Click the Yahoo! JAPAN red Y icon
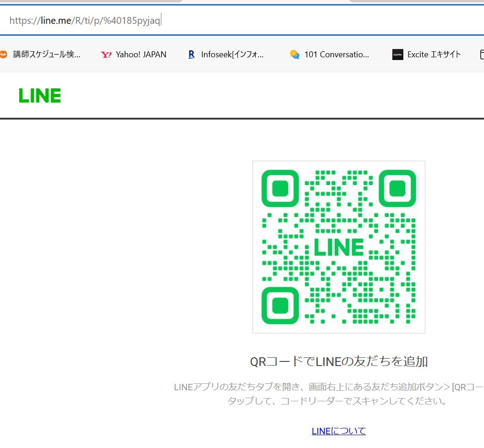The width and height of the screenshot is (484, 448). click(x=106, y=55)
